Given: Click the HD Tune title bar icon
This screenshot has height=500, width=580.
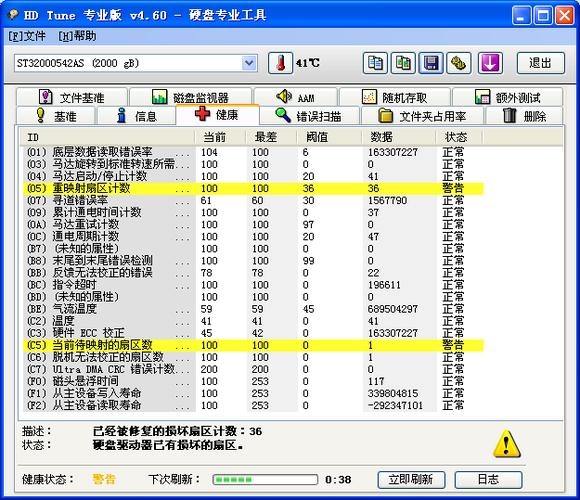Looking at the screenshot, I should coord(13,14).
